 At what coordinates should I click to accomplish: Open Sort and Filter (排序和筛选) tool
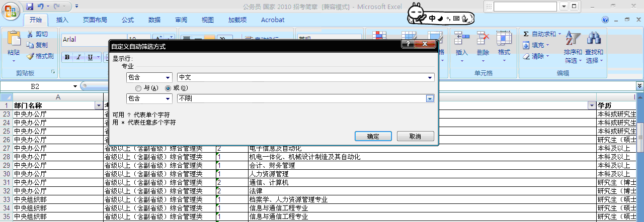coord(573,47)
